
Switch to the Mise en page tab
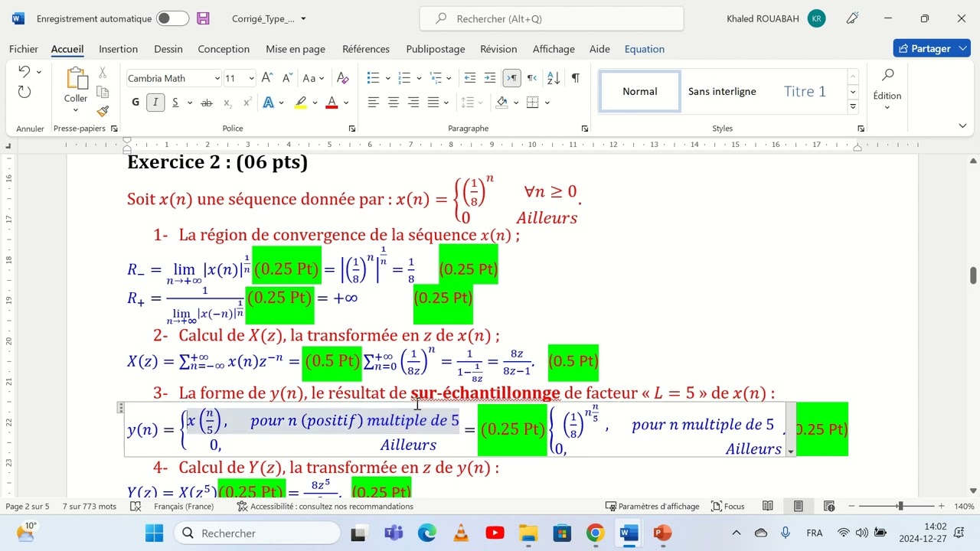click(x=296, y=49)
